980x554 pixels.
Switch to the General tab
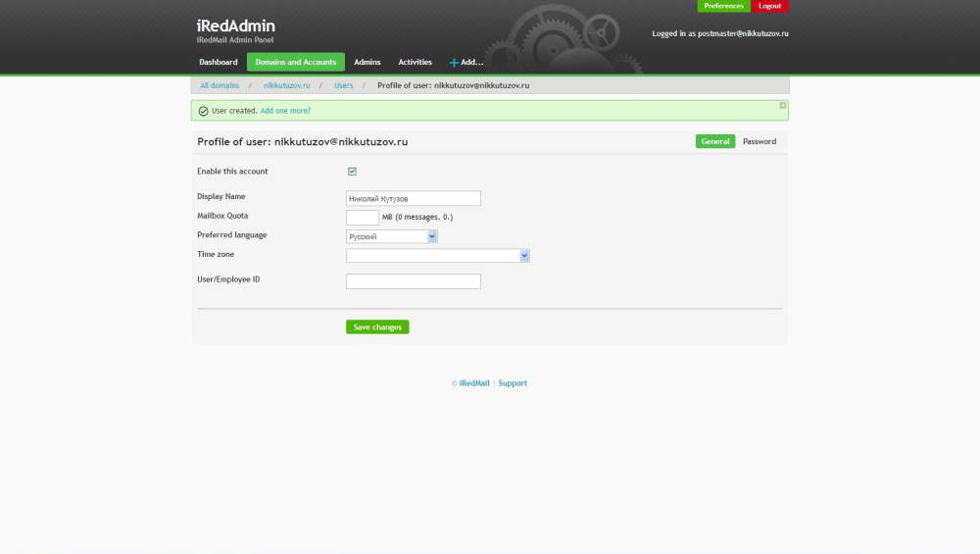point(715,141)
